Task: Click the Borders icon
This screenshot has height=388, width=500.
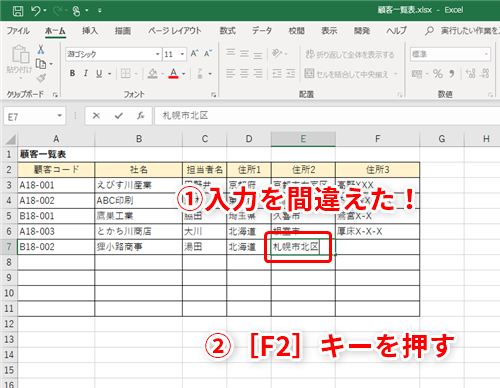Action: [x=125, y=73]
